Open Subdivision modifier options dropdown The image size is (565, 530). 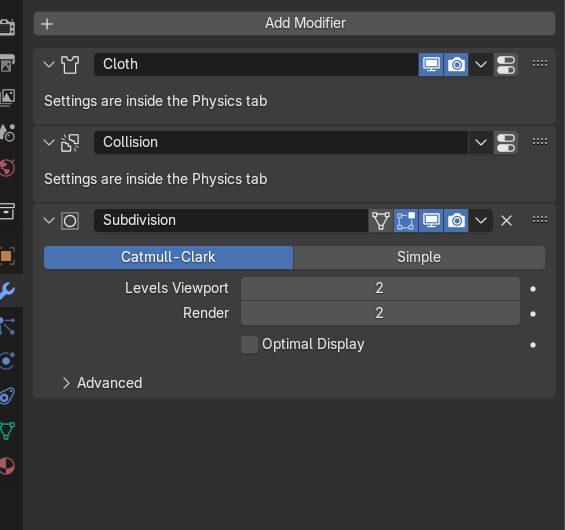click(481, 221)
